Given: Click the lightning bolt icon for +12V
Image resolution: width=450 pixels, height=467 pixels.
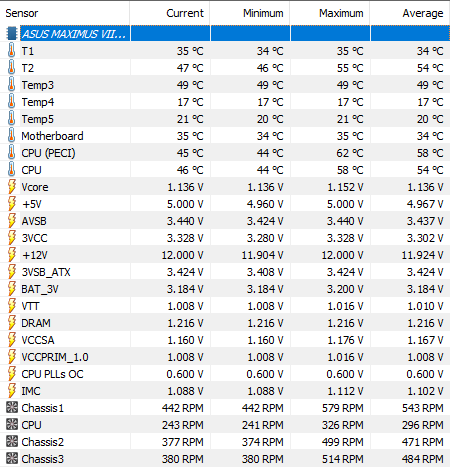Looking at the screenshot, I should [12, 255].
